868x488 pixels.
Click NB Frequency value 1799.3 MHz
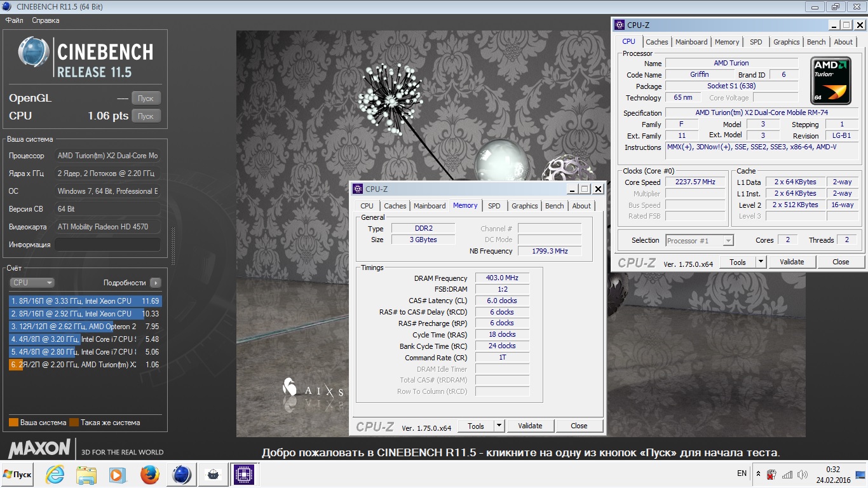pos(550,251)
